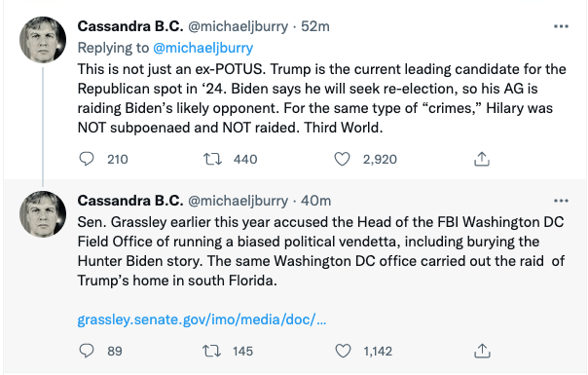Open the profile picture on the second tweet
This screenshot has height=375, width=588.
tap(43, 214)
